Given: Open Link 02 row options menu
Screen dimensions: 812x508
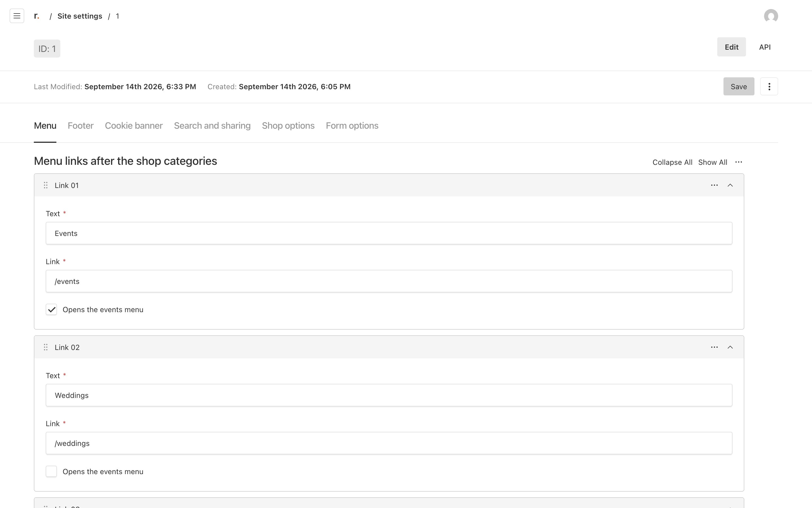Looking at the screenshot, I should click(x=714, y=347).
